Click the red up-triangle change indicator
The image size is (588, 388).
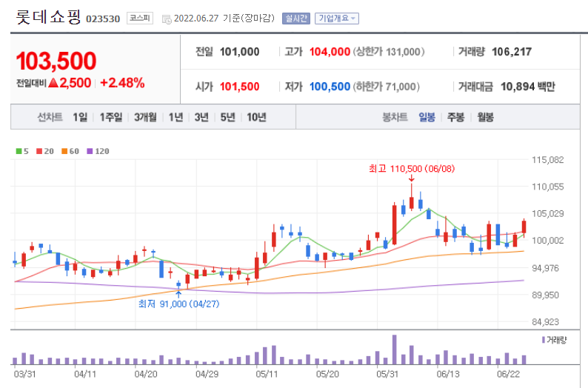53,82
